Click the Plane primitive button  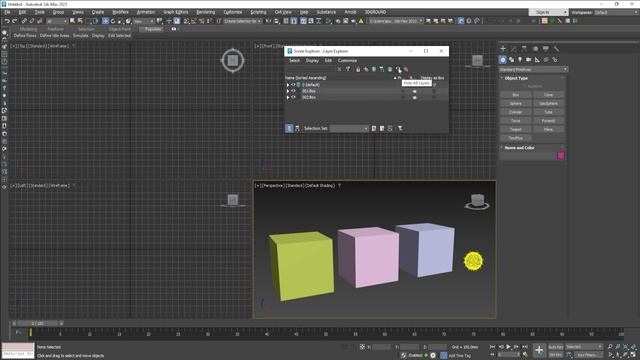(548, 129)
